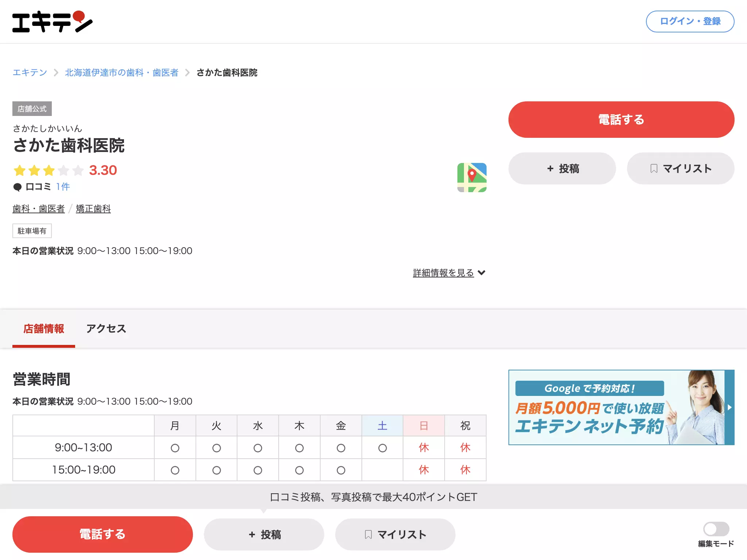The image size is (747, 560).
Task: Click the 9:00~13:00 row label
Action: 84,447
